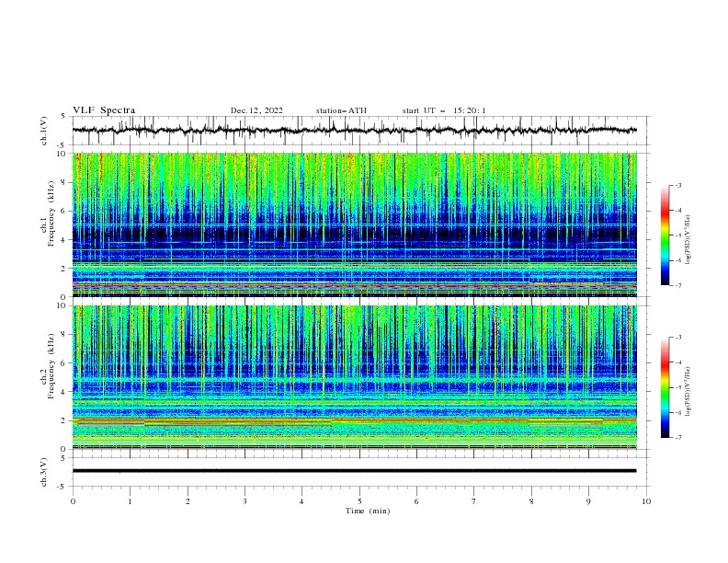This screenshot has width=728, height=563.
Task: Click the "VLF Spectra" plot title
Action: [104, 110]
